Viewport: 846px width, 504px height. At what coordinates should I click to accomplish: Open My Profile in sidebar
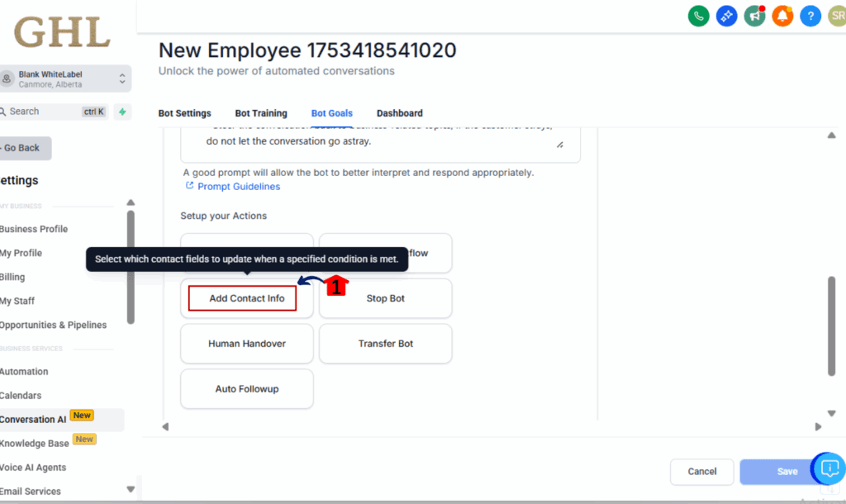click(21, 253)
